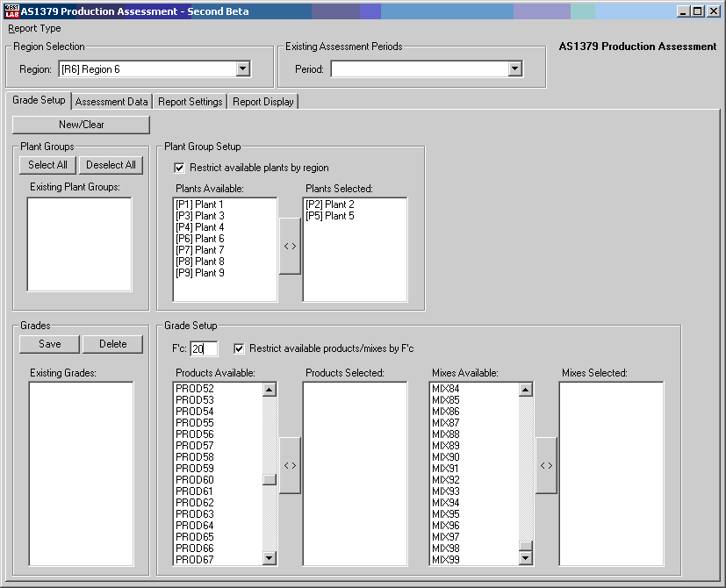Image resolution: width=726 pixels, height=588 pixels.
Task: Uncheck Restrict available products/mixes by F'c
Action: click(x=239, y=348)
